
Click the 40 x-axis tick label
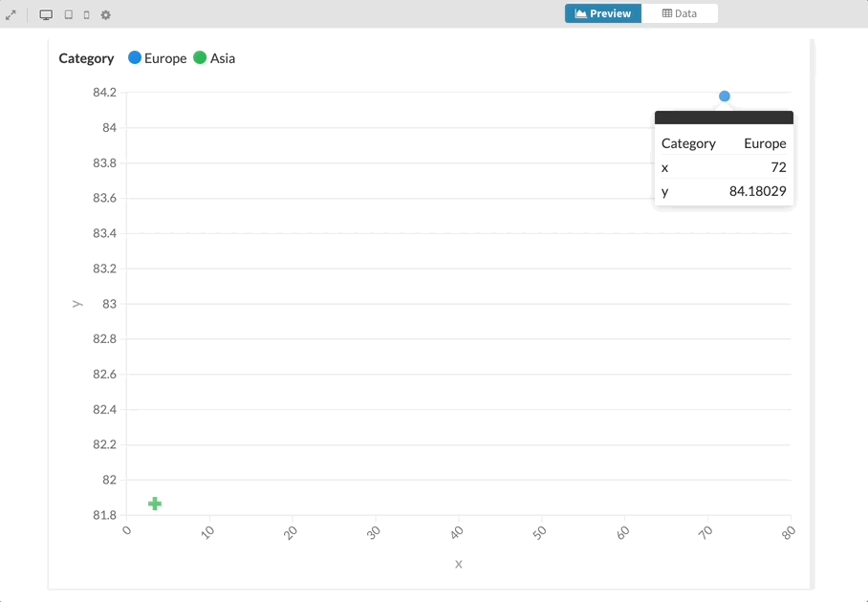[457, 533]
